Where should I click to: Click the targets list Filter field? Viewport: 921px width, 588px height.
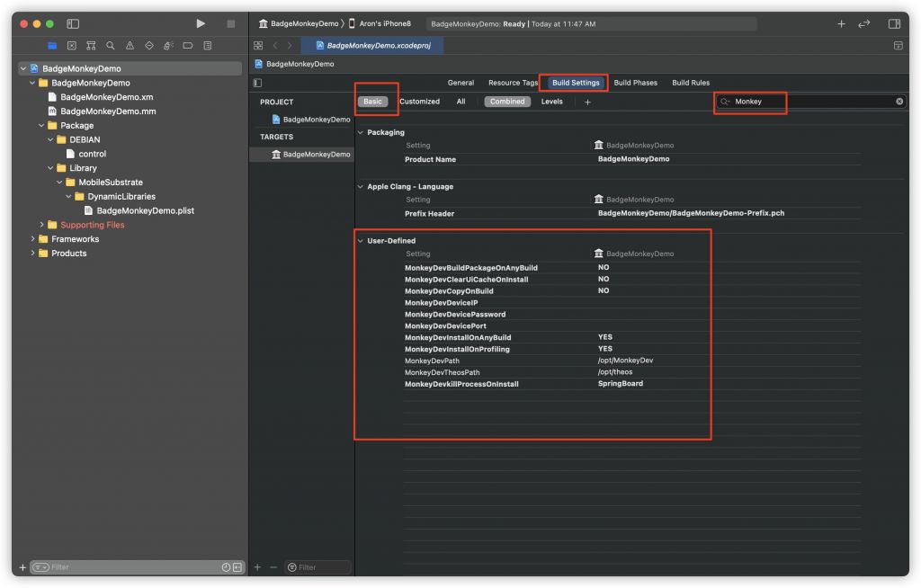point(317,567)
